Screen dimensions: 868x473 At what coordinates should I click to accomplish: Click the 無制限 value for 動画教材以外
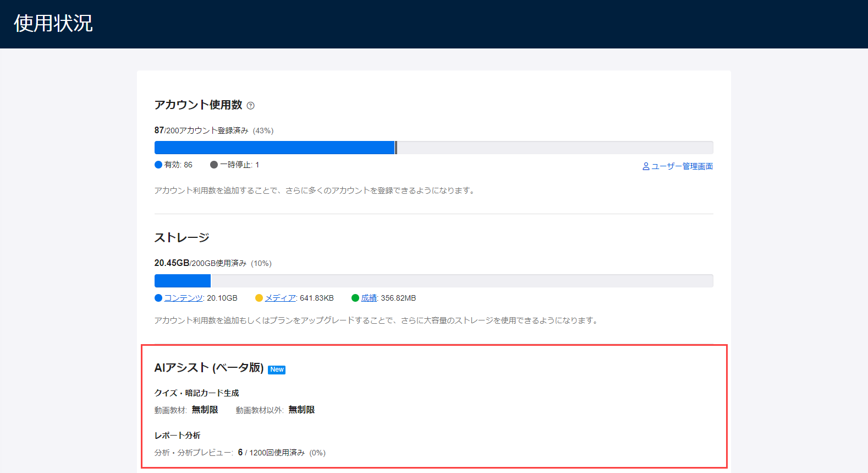(301, 410)
